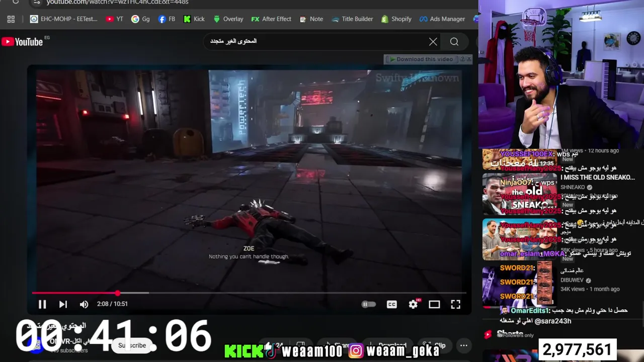
Task: Toggle the autoplay switch
Action: click(369, 304)
